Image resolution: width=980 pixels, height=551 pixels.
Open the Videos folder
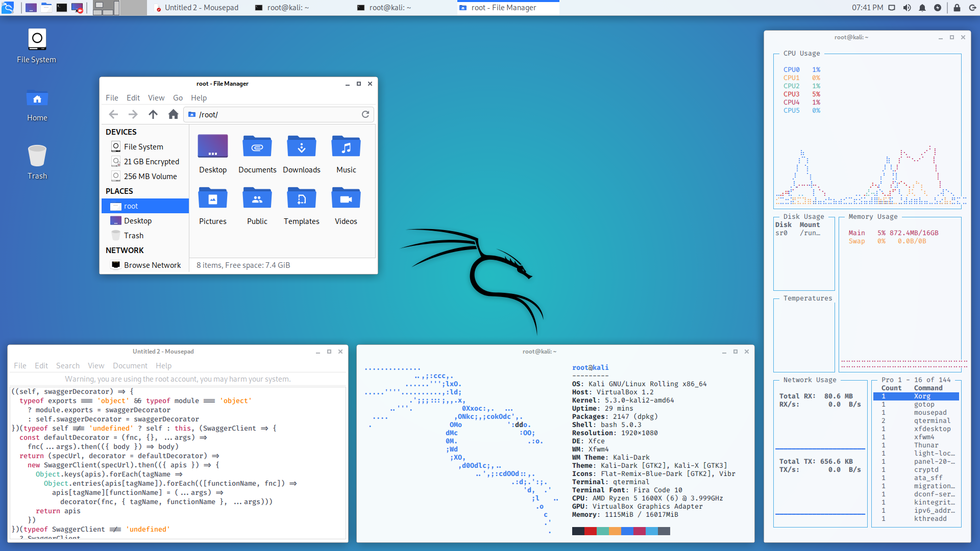tap(346, 205)
